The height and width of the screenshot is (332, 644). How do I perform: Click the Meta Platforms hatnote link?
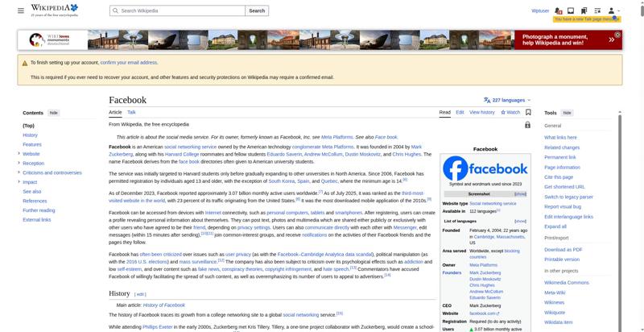pos(336,137)
